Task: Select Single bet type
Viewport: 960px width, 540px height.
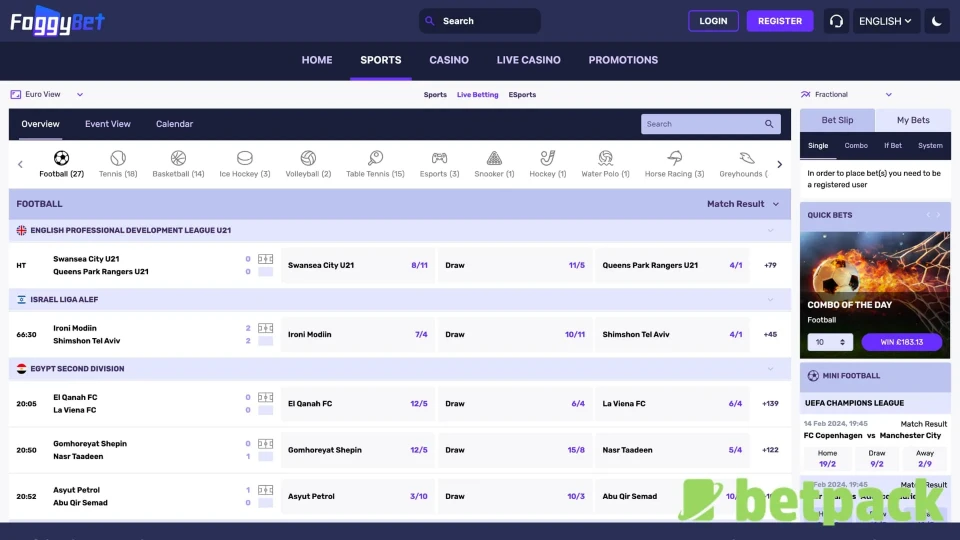Action: 818,146
